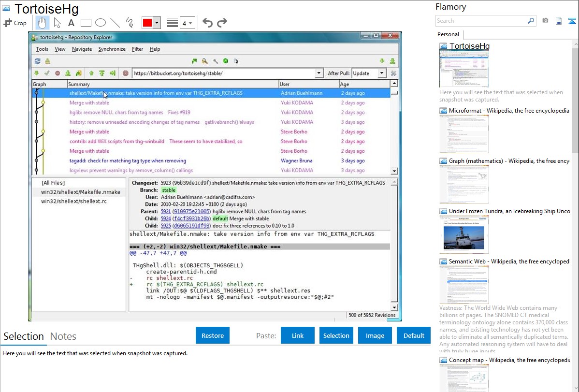Click the camera capture icon

pos(545,21)
